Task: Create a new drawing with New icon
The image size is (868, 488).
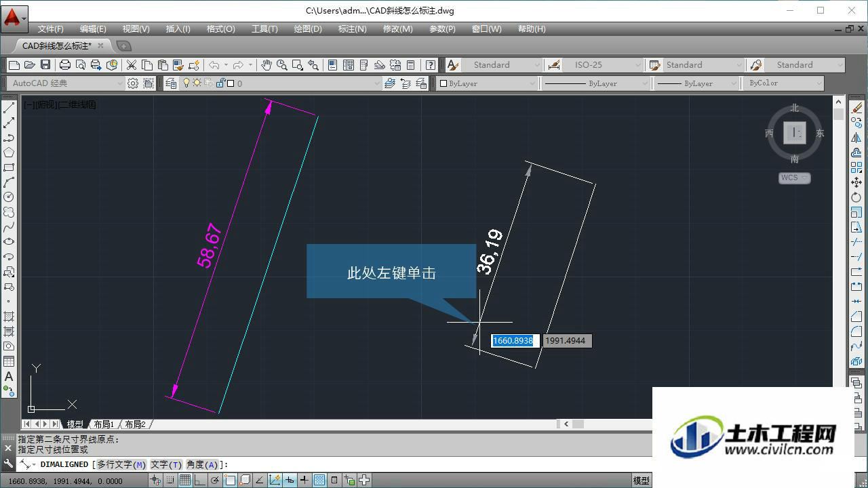Action: [14, 65]
